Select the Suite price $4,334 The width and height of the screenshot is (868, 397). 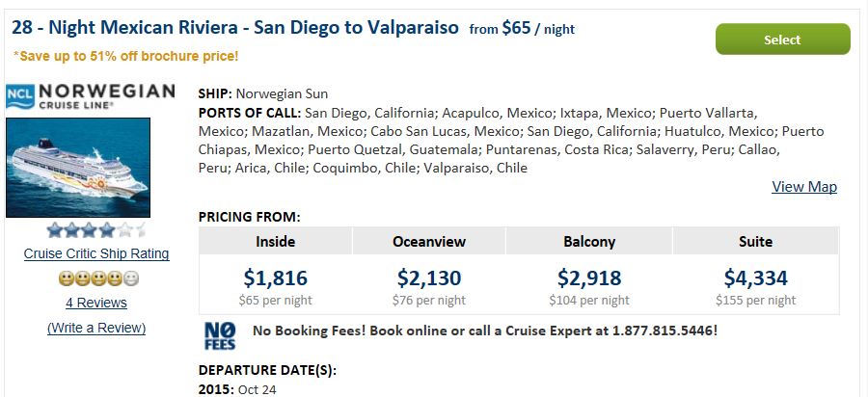(755, 278)
